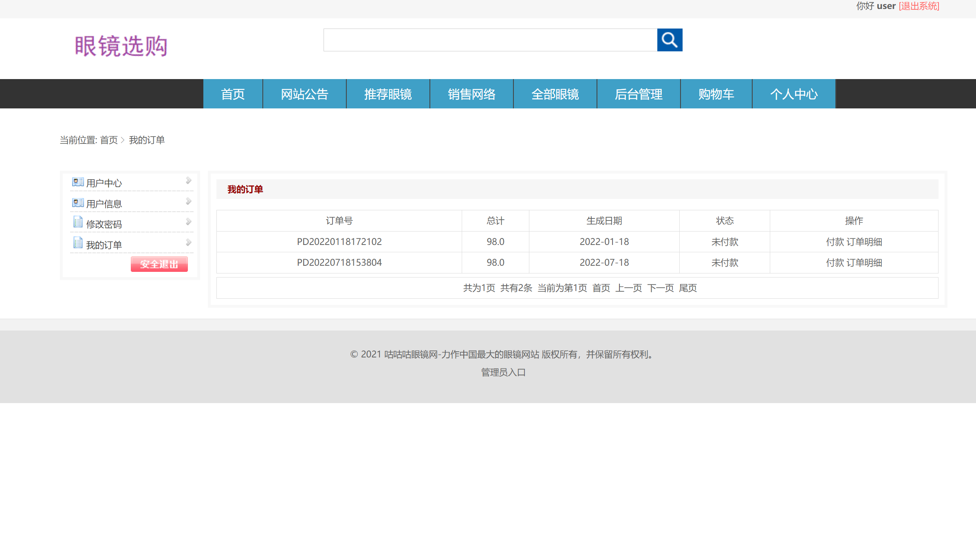Screen dimensions: 976x560
Task: Click the 安全退出 button
Action: (159, 264)
